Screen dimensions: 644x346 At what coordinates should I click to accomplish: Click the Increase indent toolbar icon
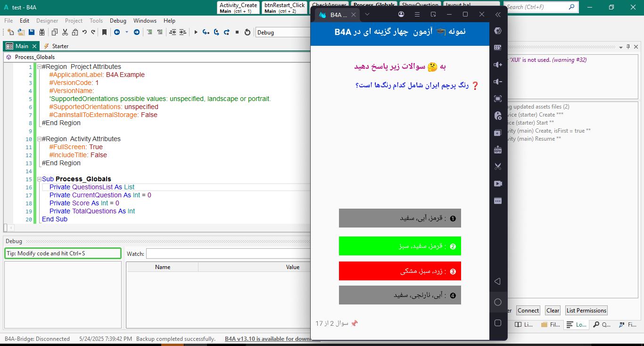tap(183, 32)
